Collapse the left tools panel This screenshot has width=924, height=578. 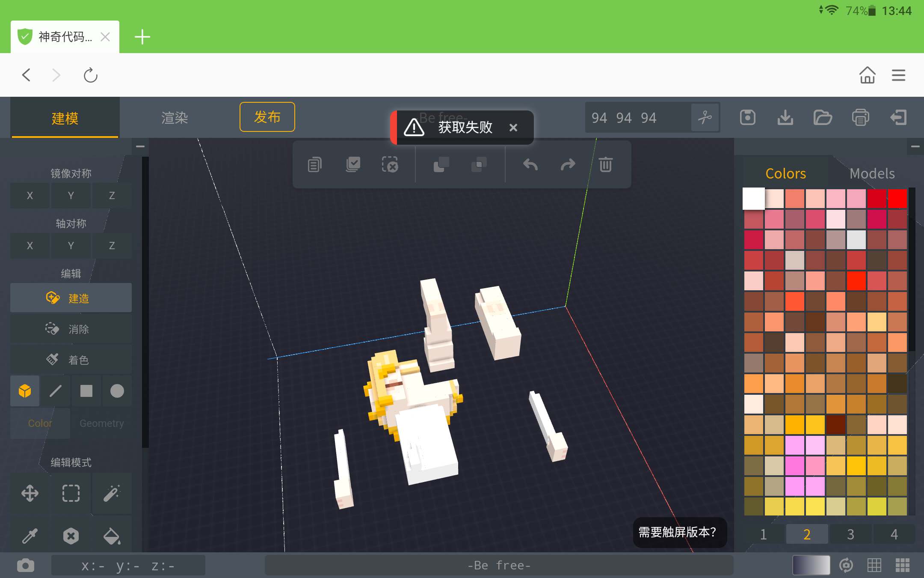point(140,146)
